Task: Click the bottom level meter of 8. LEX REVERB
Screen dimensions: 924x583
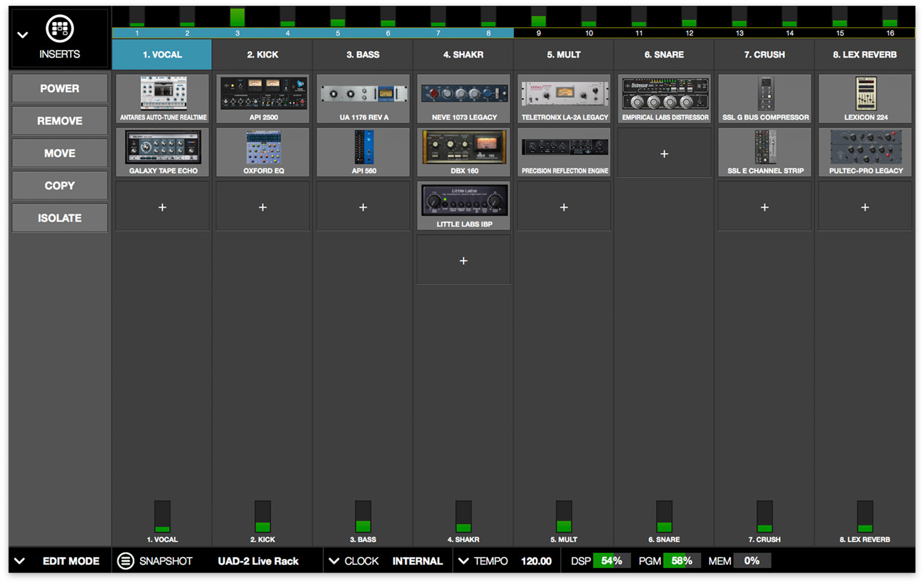Action: coord(865,516)
